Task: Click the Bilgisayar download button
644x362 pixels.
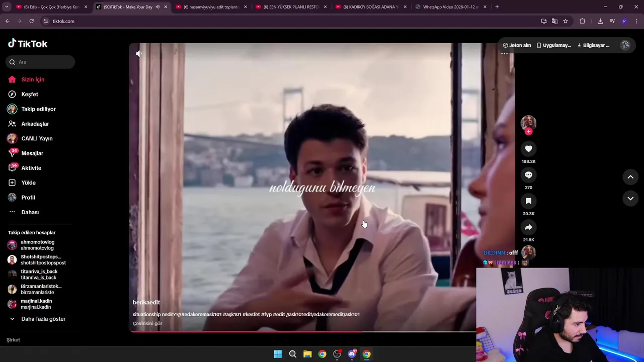Action: pos(593,45)
